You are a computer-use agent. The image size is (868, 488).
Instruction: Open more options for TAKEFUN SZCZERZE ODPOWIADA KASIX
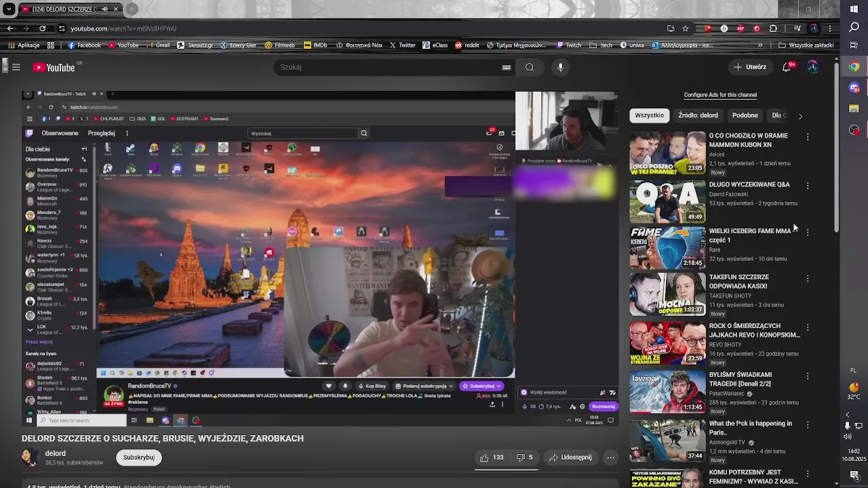808,279
